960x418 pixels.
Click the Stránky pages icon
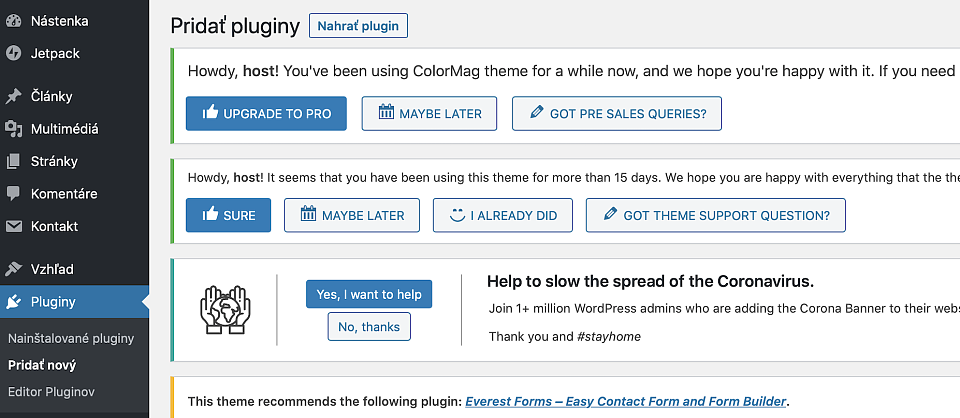click(x=13, y=162)
